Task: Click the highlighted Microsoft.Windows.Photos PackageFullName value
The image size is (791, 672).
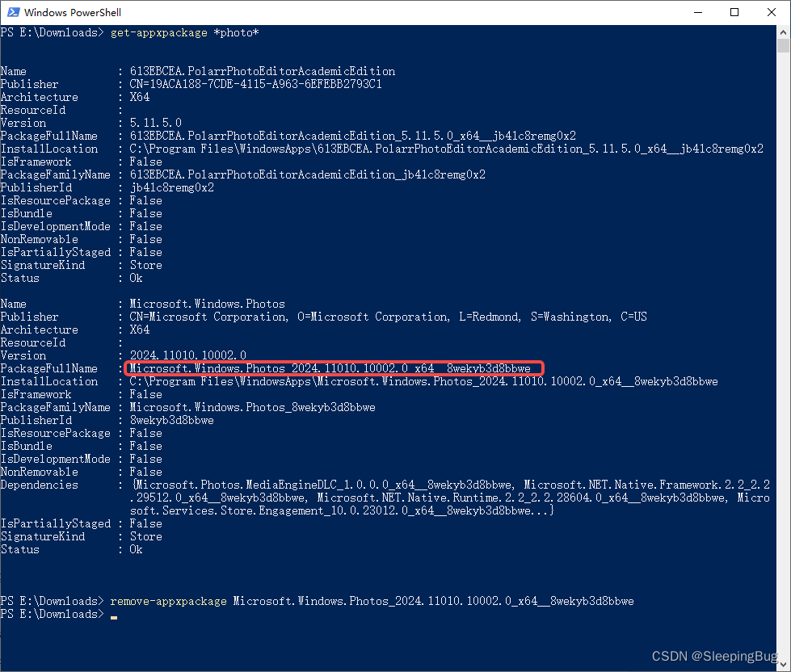Action: tap(330, 368)
